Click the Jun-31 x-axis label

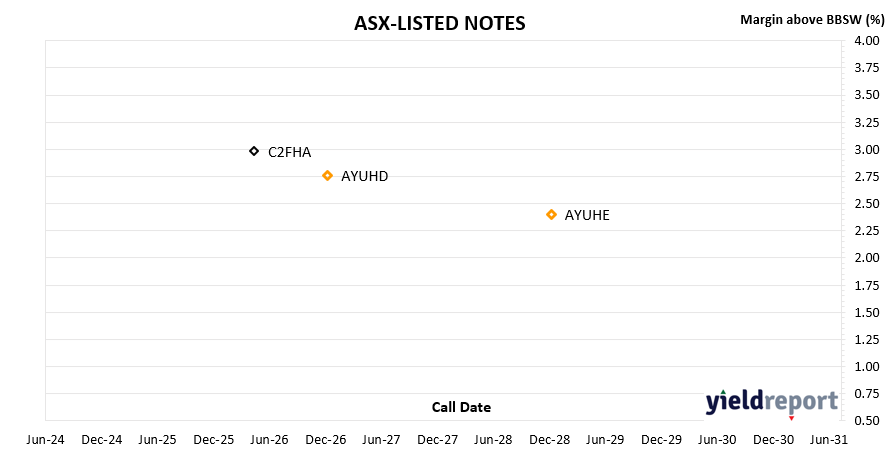(829, 440)
